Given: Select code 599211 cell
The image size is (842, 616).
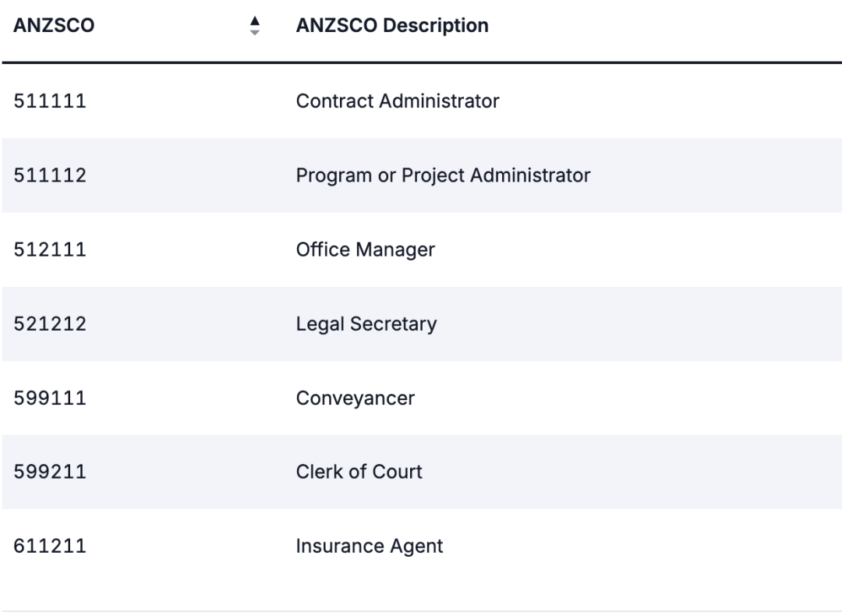Looking at the screenshot, I should pyautogui.click(x=50, y=472).
